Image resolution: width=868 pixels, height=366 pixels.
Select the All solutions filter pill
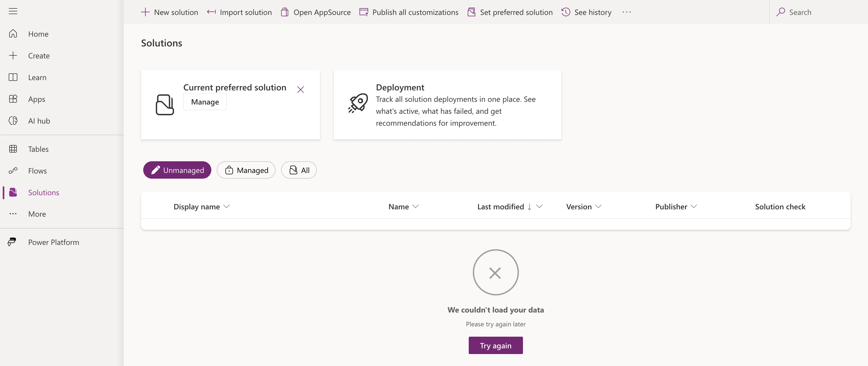click(x=299, y=170)
